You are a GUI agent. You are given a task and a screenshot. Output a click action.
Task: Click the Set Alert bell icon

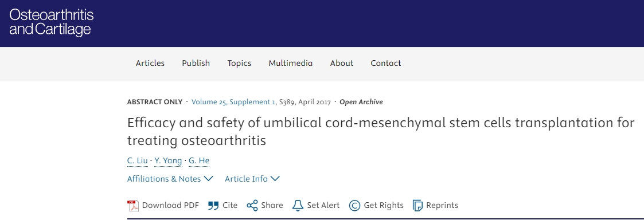pyautogui.click(x=298, y=205)
